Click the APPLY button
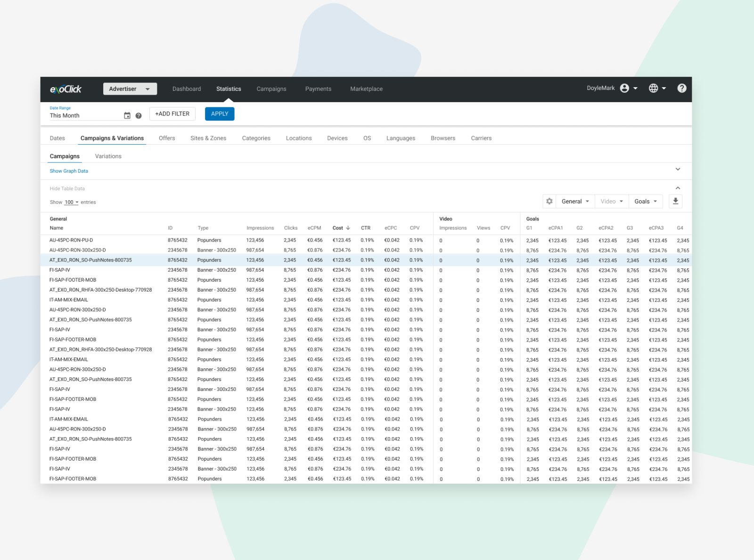 (x=220, y=114)
